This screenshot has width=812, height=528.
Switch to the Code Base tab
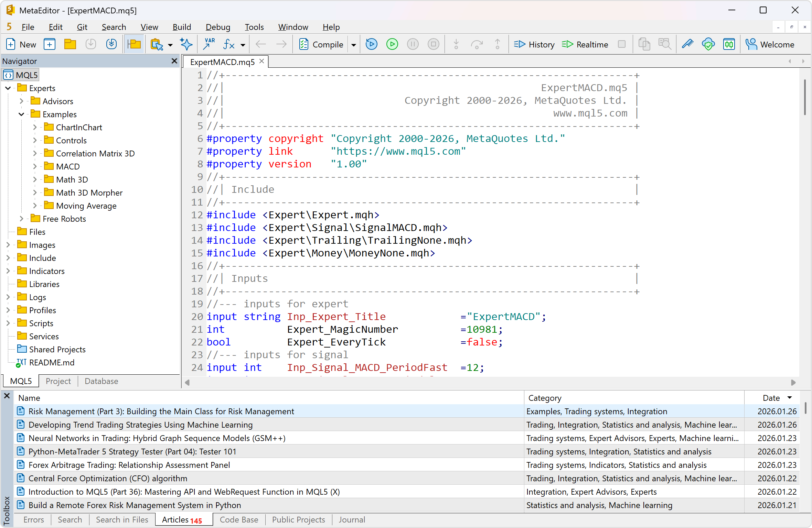pyautogui.click(x=239, y=519)
